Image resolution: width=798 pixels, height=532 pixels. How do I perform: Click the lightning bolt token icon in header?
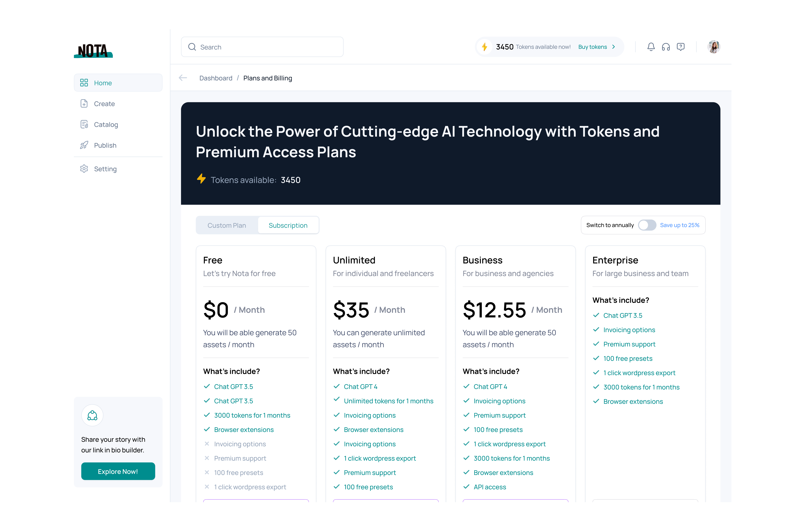(x=484, y=47)
